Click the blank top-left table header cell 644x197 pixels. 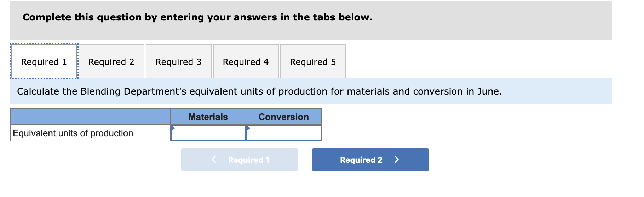[91, 117]
